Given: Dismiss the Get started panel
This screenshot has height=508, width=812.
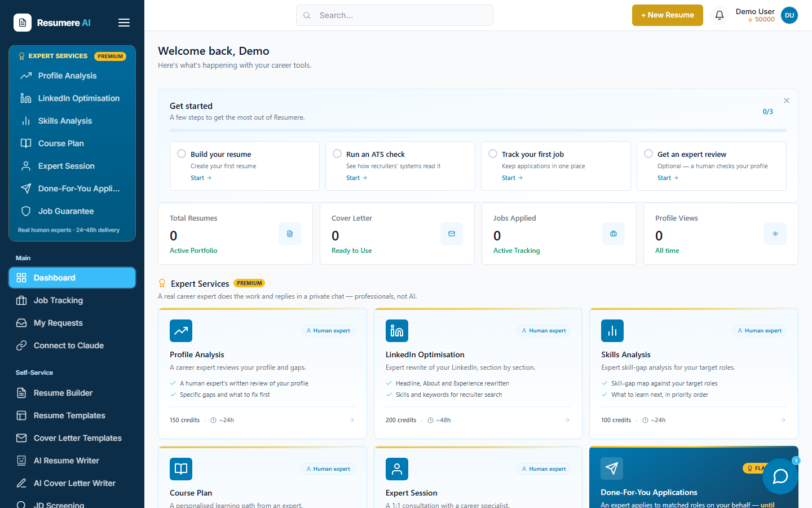Looking at the screenshot, I should pos(787,100).
